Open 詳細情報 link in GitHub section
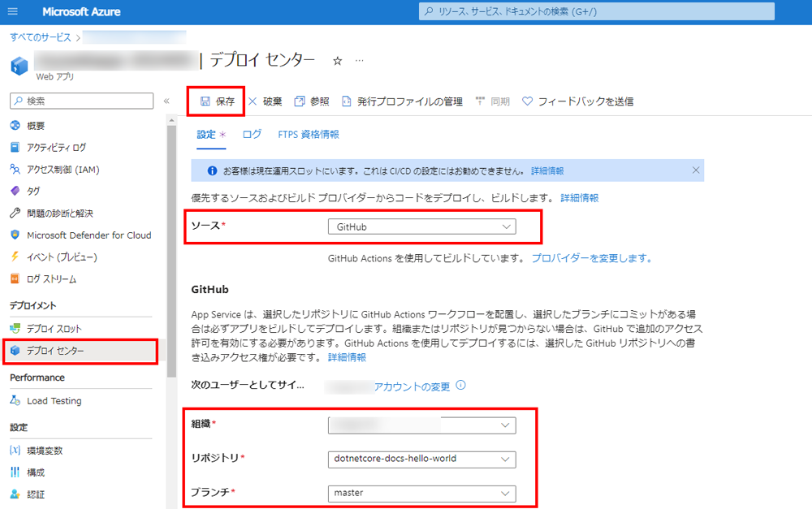The width and height of the screenshot is (812, 509). (x=347, y=357)
